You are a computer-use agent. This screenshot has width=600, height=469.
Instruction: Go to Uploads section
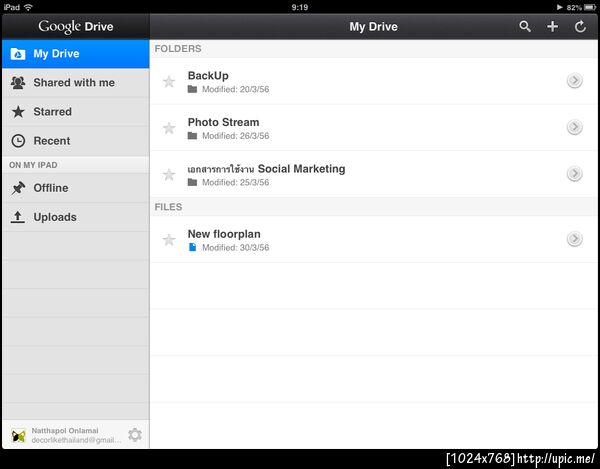click(76, 217)
